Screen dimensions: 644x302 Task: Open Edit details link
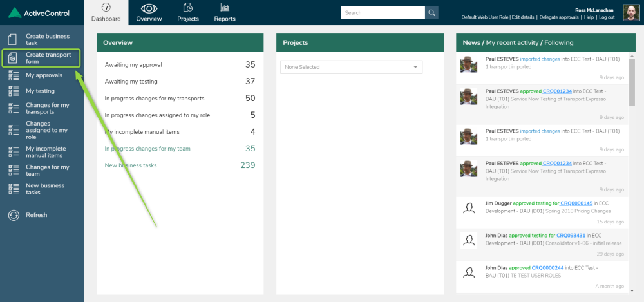tap(523, 17)
